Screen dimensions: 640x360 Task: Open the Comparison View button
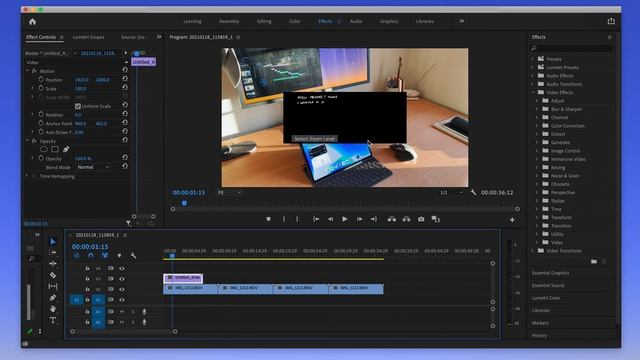pyautogui.click(x=436, y=219)
